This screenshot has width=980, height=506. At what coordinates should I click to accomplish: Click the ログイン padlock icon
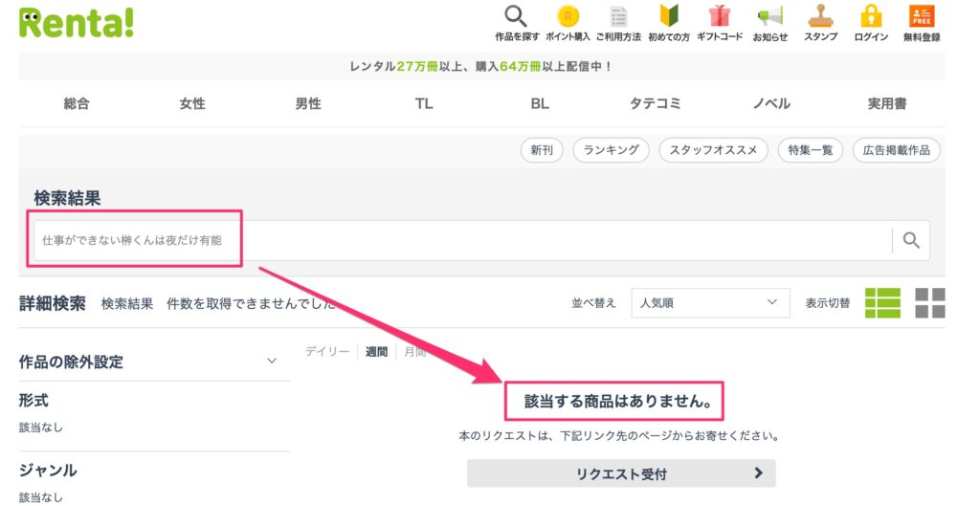click(870, 16)
